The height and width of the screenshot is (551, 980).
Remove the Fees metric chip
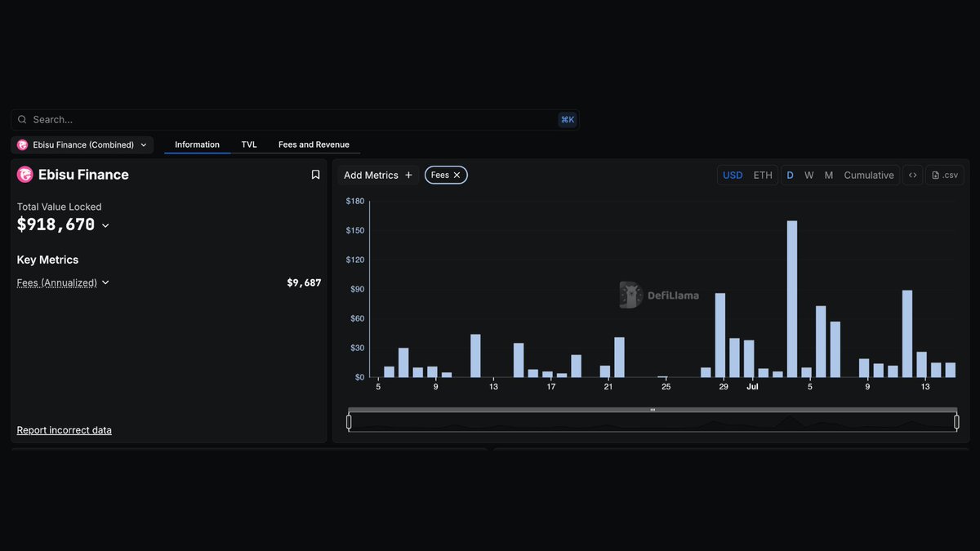point(457,176)
